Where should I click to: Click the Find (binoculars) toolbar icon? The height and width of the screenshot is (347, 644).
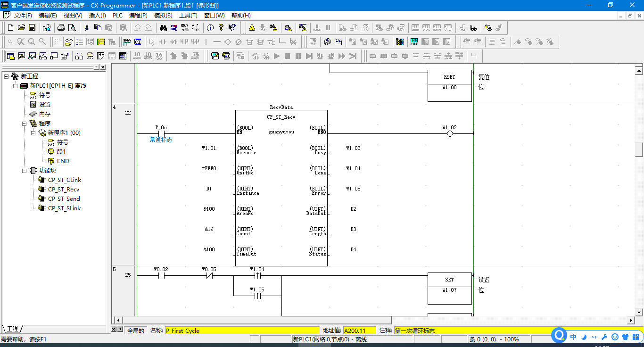click(163, 27)
